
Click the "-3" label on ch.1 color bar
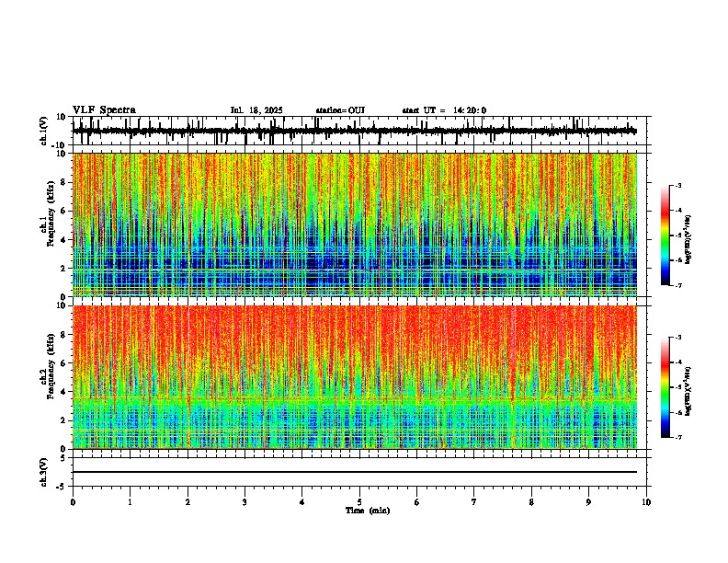point(677,185)
